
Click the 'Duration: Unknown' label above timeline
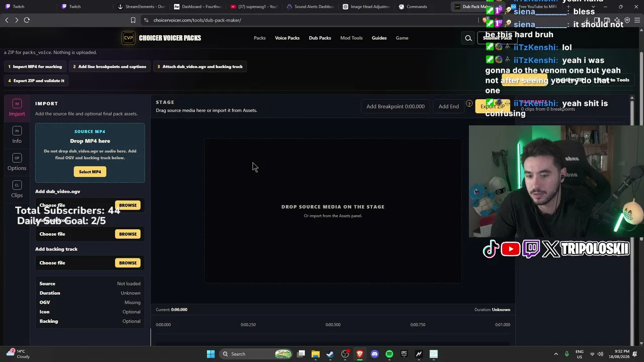click(x=492, y=310)
